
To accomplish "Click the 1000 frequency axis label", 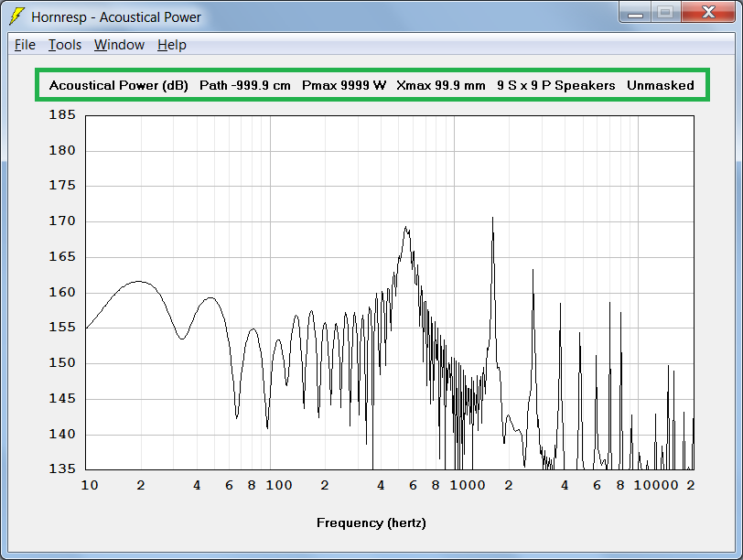I will [468, 485].
